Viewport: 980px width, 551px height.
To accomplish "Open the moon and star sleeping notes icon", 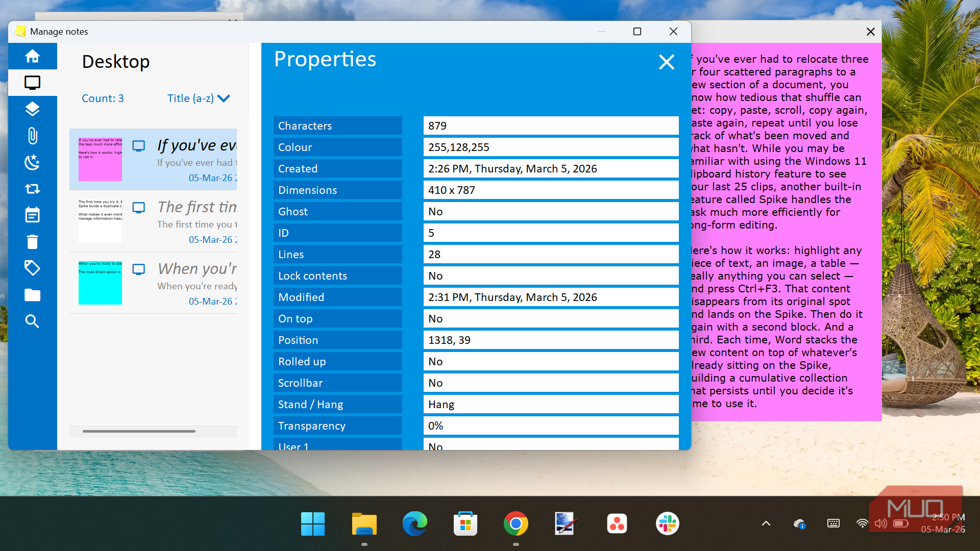I will pyautogui.click(x=32, y=162).
